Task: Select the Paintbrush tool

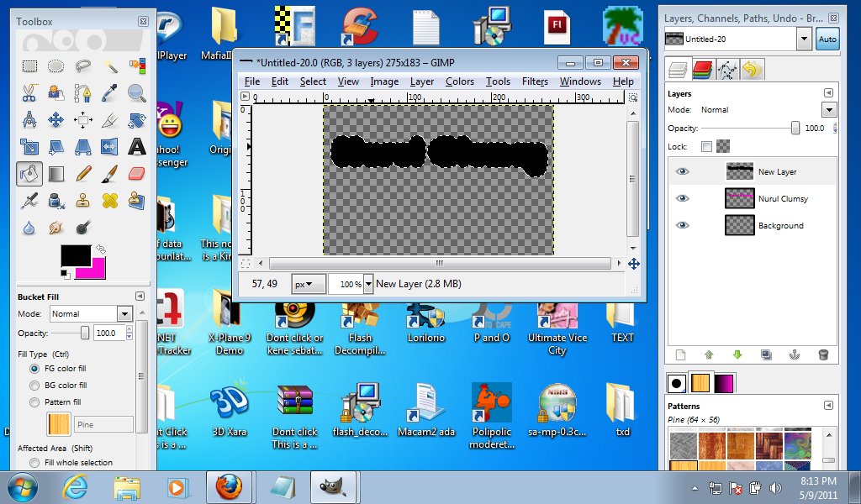Action: coord(110,174)
